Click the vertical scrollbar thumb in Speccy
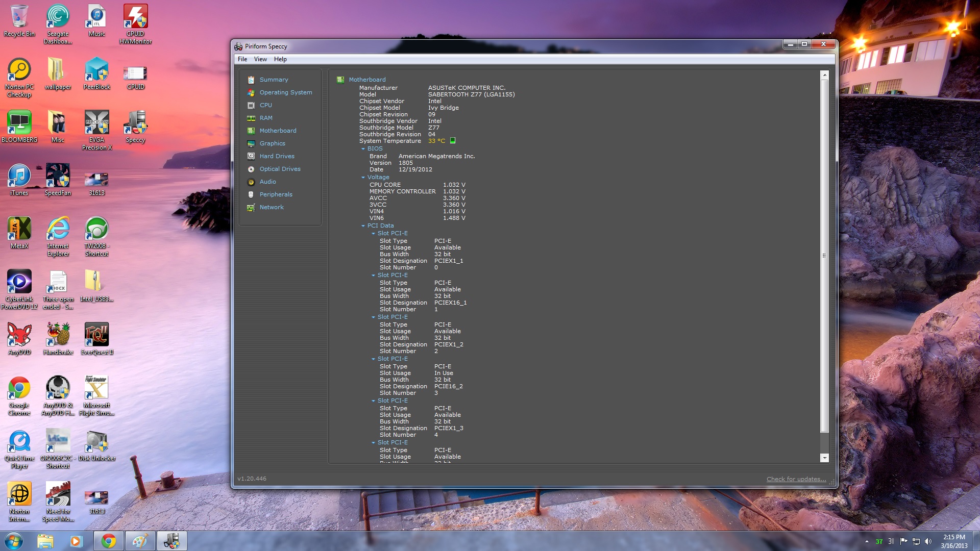This screenshot has width=980, height=551. tap(824, 256)
